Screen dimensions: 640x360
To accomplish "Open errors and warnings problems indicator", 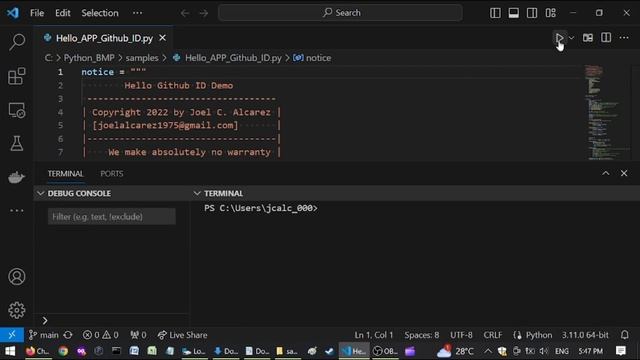I will (100, 335).
